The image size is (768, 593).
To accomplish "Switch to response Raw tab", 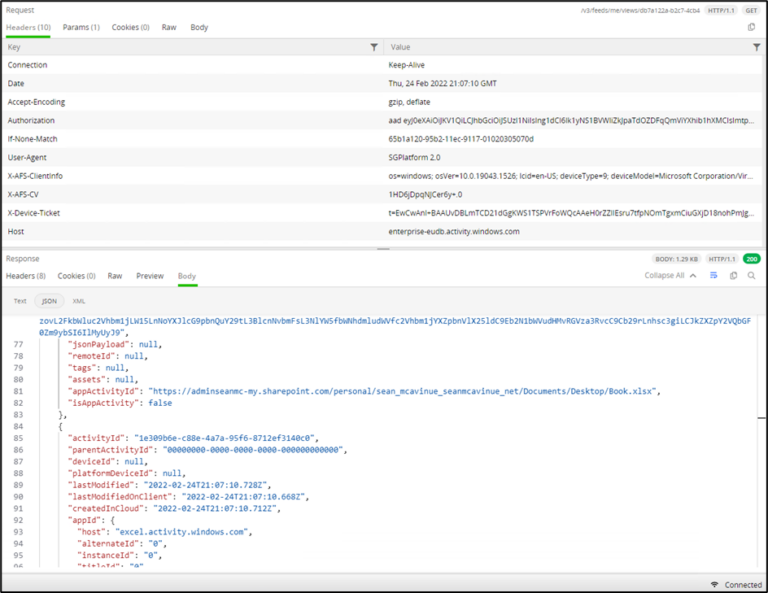I will pos(115,276).
